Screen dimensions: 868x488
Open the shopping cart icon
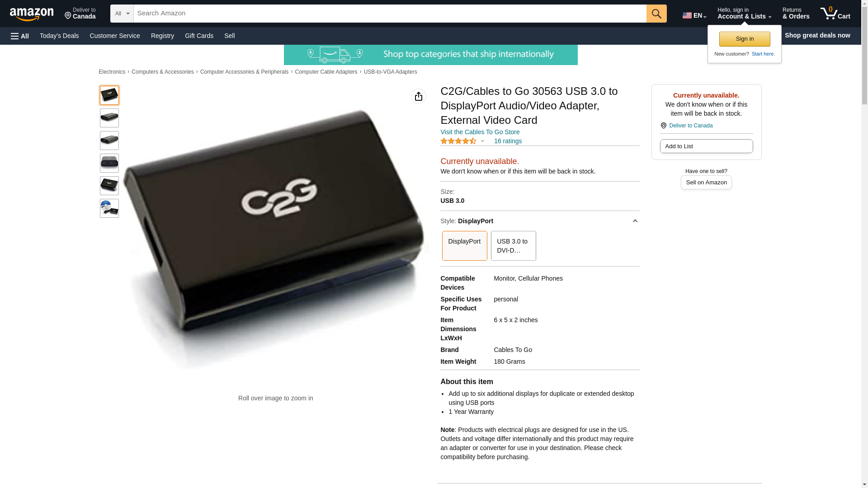(835, 13)
